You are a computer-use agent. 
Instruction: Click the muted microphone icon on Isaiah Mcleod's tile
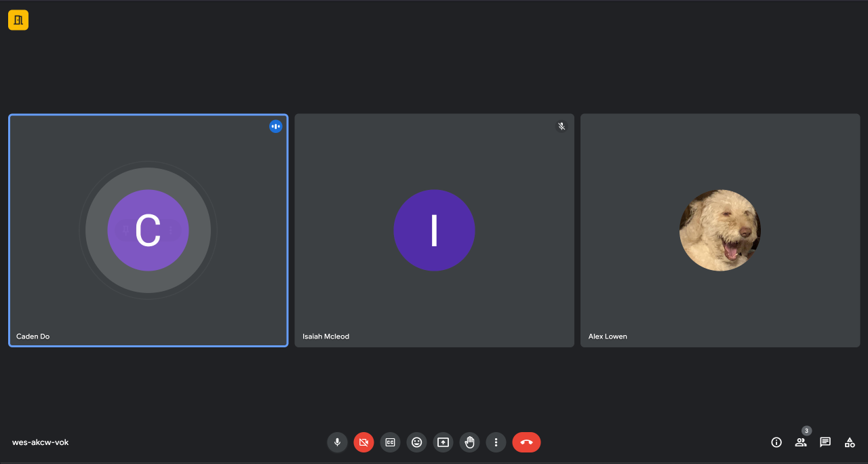pos(561,126)
